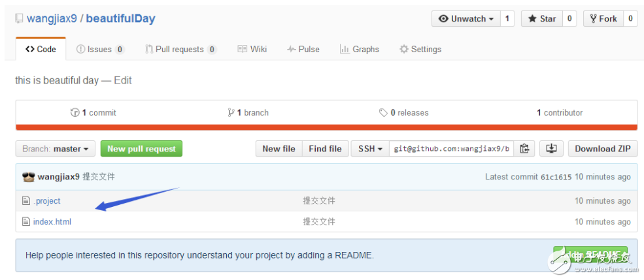Screen dimensions: 644x280
Task: Fork the beautifulDay repository
Action: 602,19
